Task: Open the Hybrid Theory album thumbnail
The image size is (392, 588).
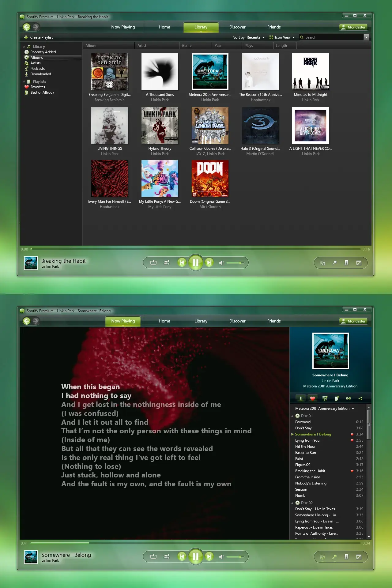Action: pyautogui.click(x=160, y=126)
